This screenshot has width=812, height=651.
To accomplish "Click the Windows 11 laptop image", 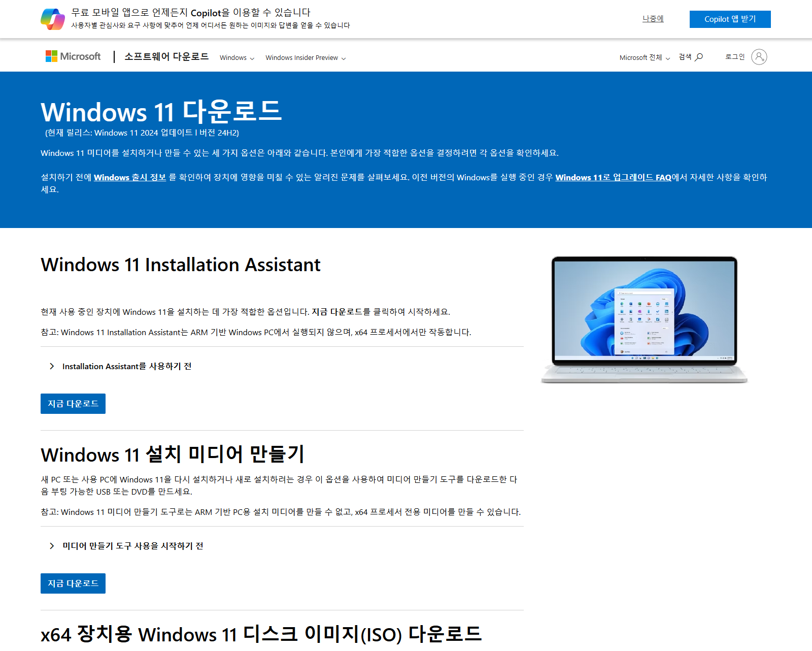I will (x=644, y=319).
